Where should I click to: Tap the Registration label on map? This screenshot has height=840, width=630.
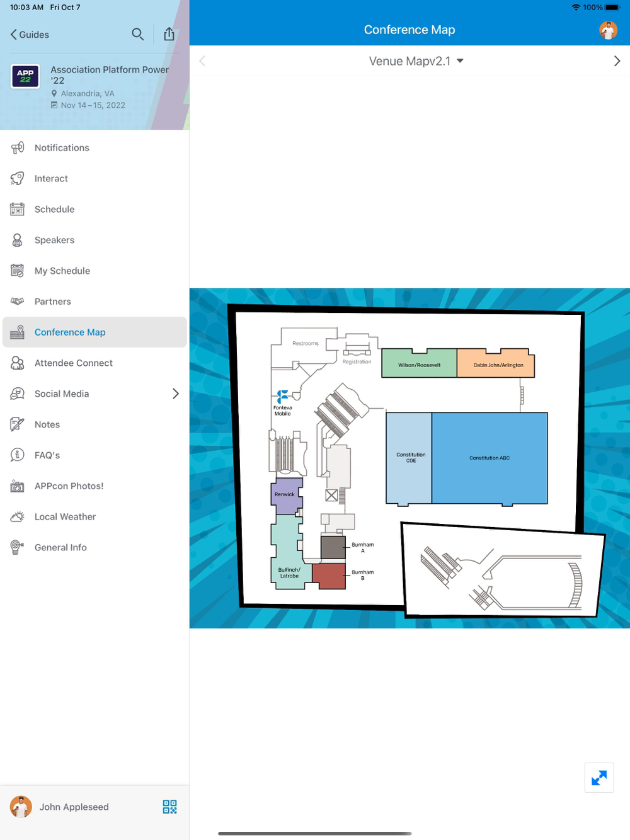tap(357, 362)
